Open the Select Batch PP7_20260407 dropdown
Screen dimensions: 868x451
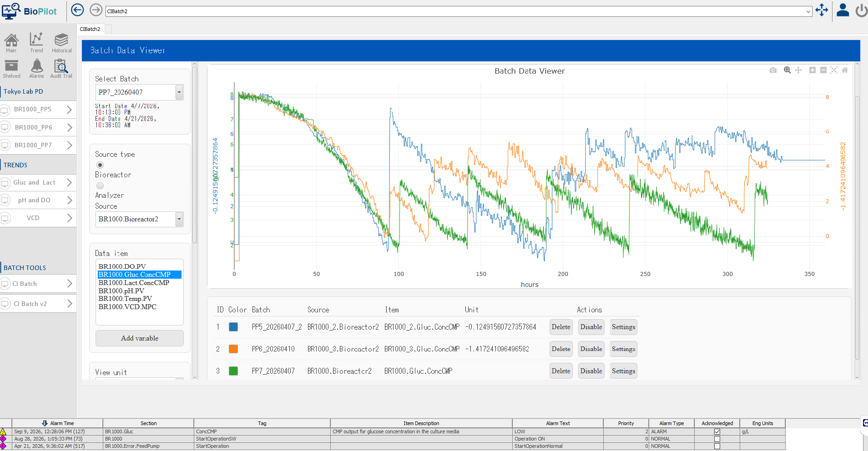point(179,92)
